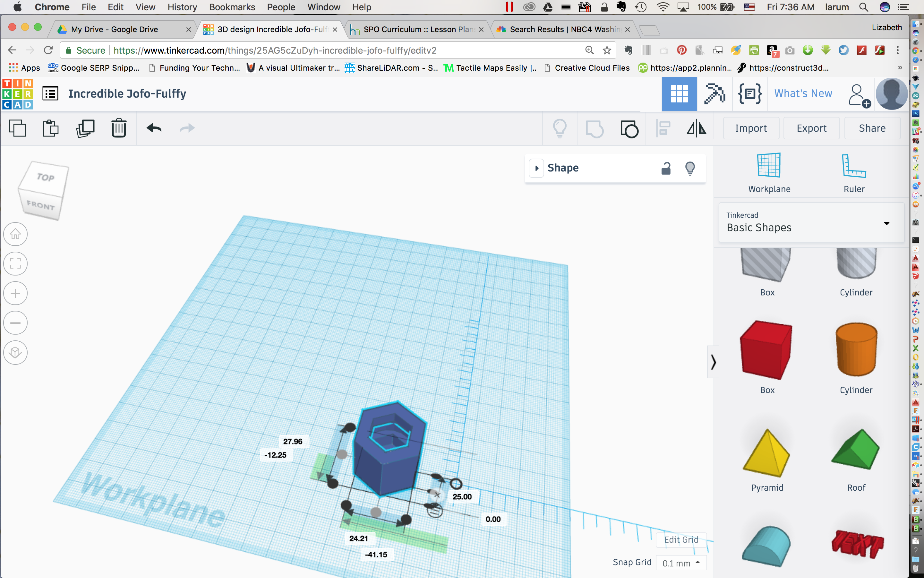Click the Import button
This screenshot has width=924, height=578.
751,128
